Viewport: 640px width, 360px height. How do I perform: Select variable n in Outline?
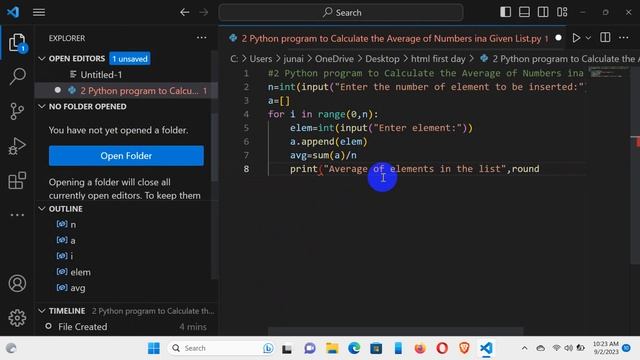(x=73, y=224)
